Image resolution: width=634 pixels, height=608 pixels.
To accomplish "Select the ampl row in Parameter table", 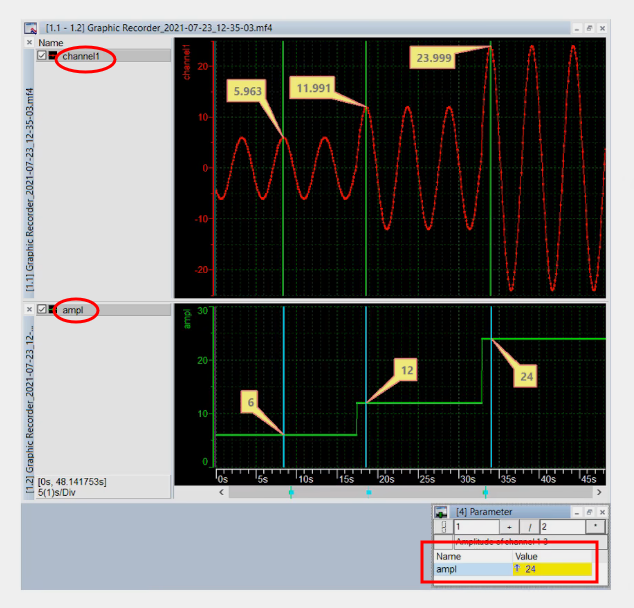I will 514,569.
